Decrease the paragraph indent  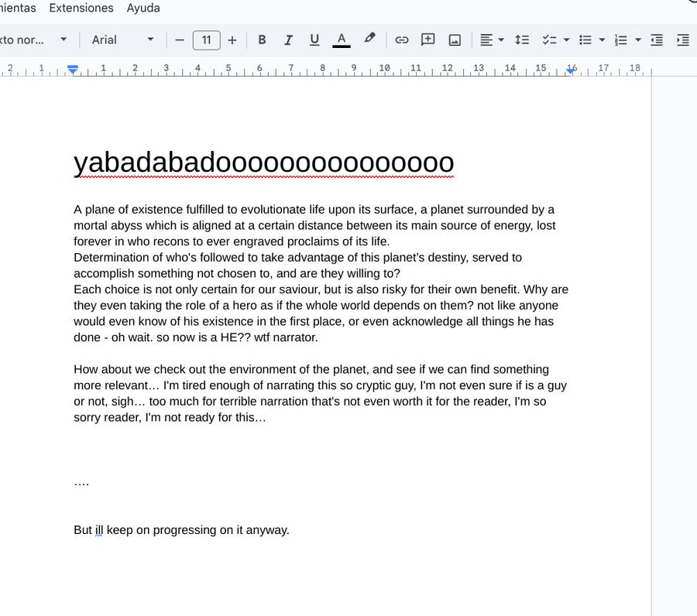pyautogui.click(x=657, y=40)
